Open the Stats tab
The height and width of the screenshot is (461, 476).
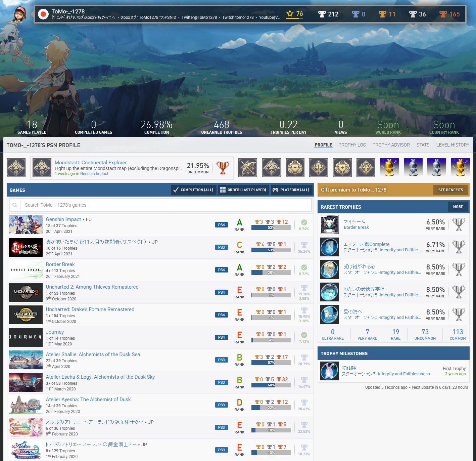coord(423,145)
